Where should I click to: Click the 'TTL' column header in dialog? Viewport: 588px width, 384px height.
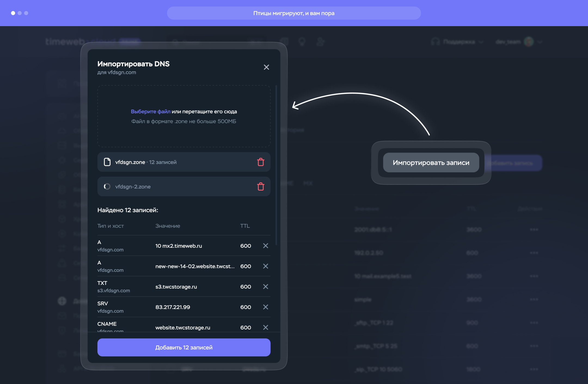pos(245,226)
